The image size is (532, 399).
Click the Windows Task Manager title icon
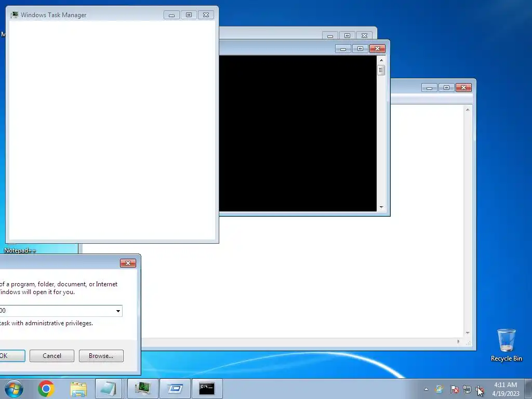[14, 15]
